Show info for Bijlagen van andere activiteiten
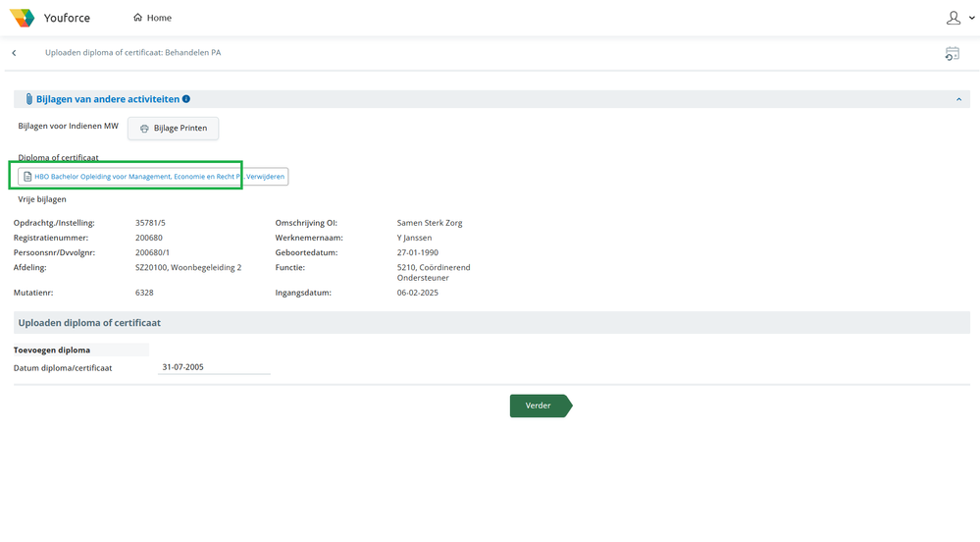The image size is (980, 542). tap(186, 99)
